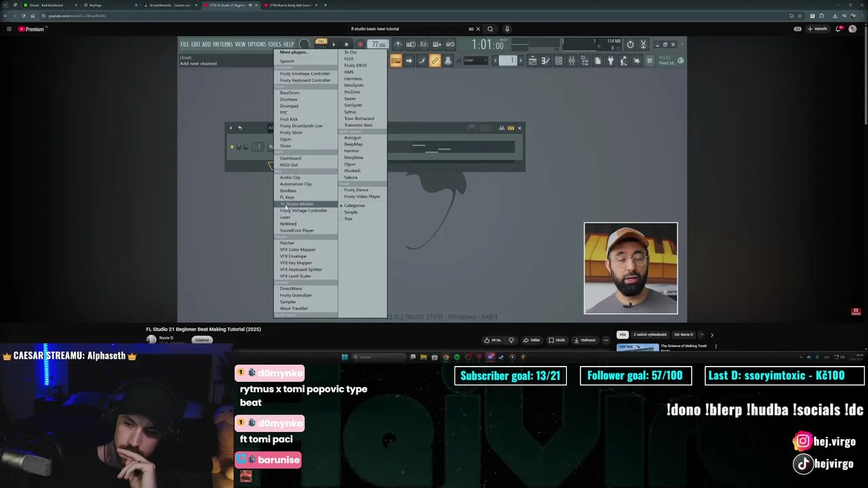The width and height of the screenshot is (868, 488).
Task: Choose Slicex plugin
Action: [285, 146]
